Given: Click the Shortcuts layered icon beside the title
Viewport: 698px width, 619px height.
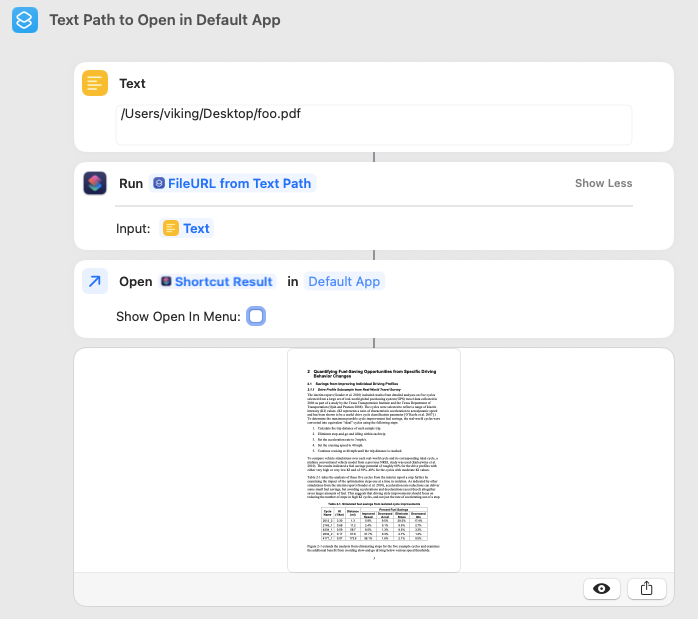Looking at the screenshot, I should [25, 20].
